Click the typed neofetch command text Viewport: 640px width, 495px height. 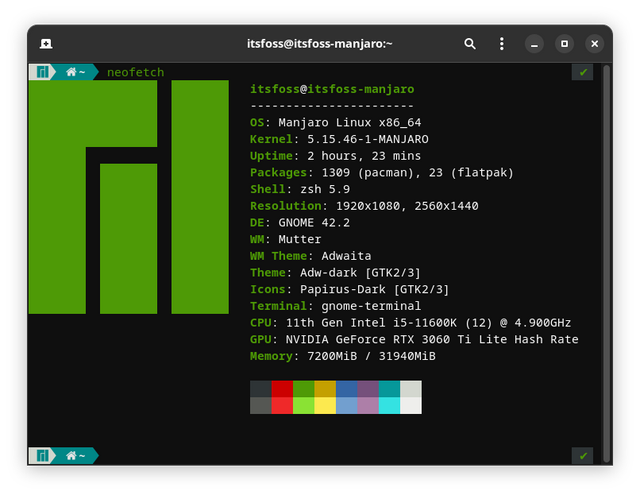(135, 72)
